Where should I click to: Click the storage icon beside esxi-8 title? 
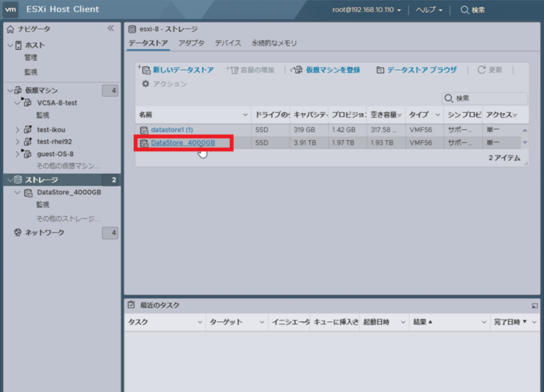coord(132,29)
